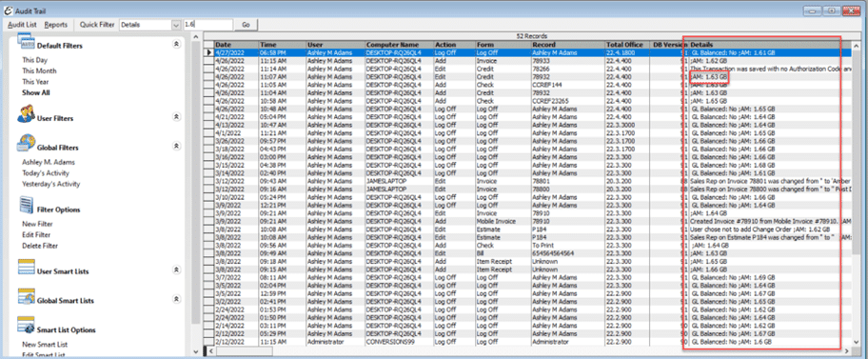Sort by the Action column header
868x359 pixels.
click(x=454, y=45)
